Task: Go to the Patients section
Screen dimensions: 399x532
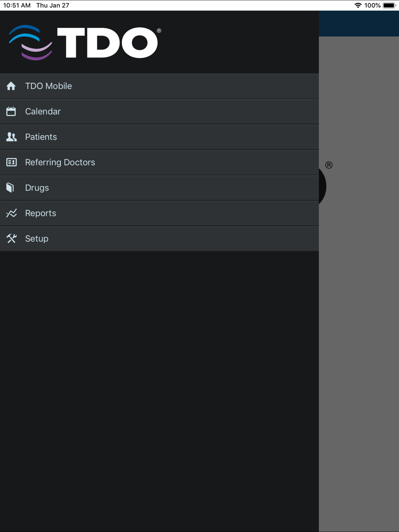Action: tap(159, 137)
